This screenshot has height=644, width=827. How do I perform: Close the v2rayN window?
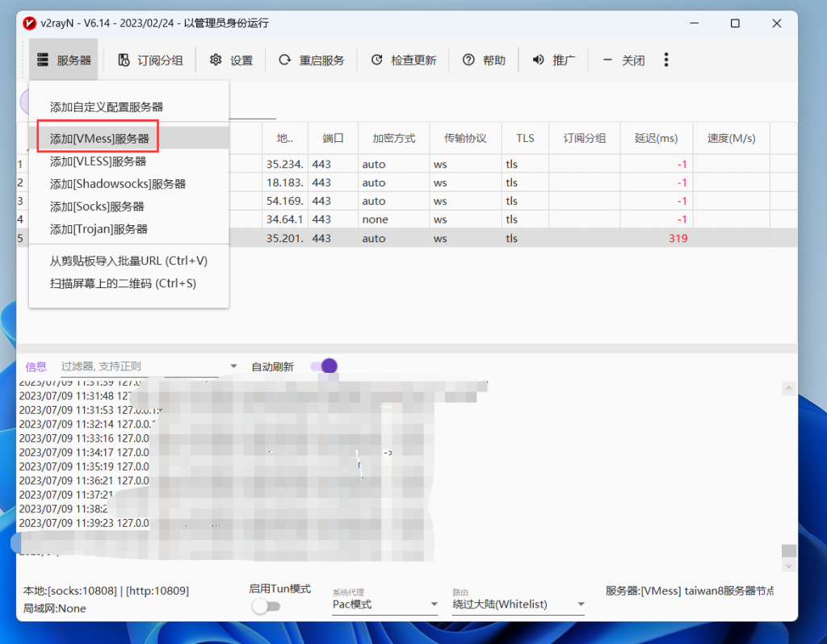[776, 23]
